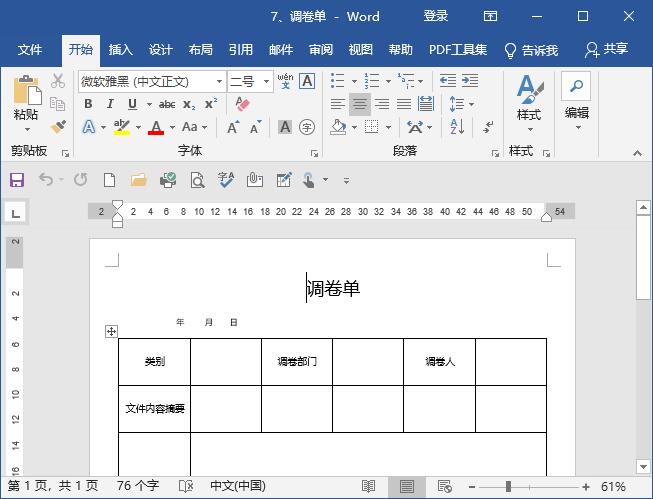Click the 76 个字 word count

coord(137,486)
